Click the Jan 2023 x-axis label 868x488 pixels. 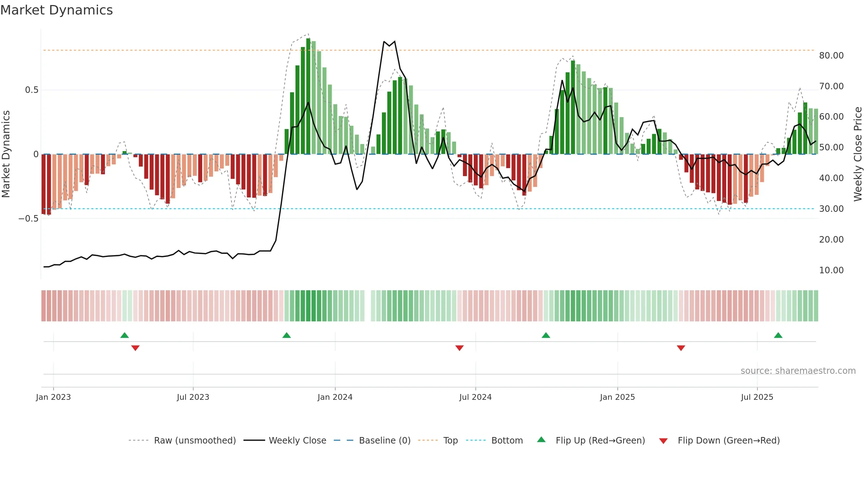coord(54,397)
